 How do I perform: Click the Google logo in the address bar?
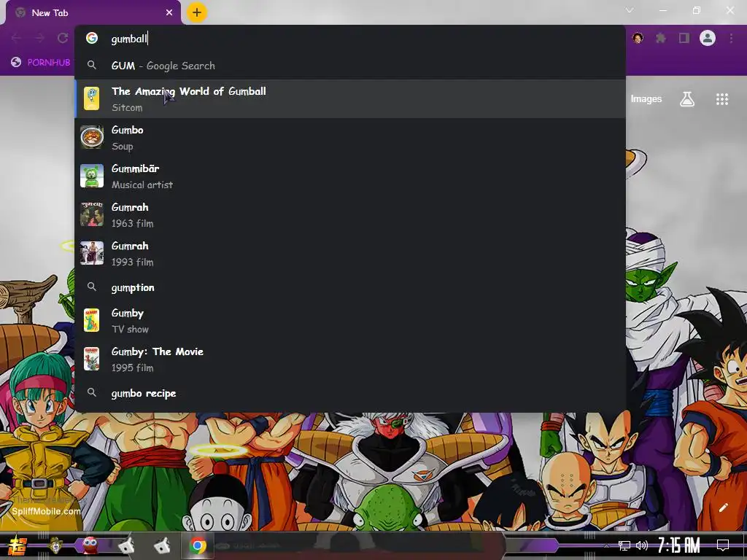91,38
